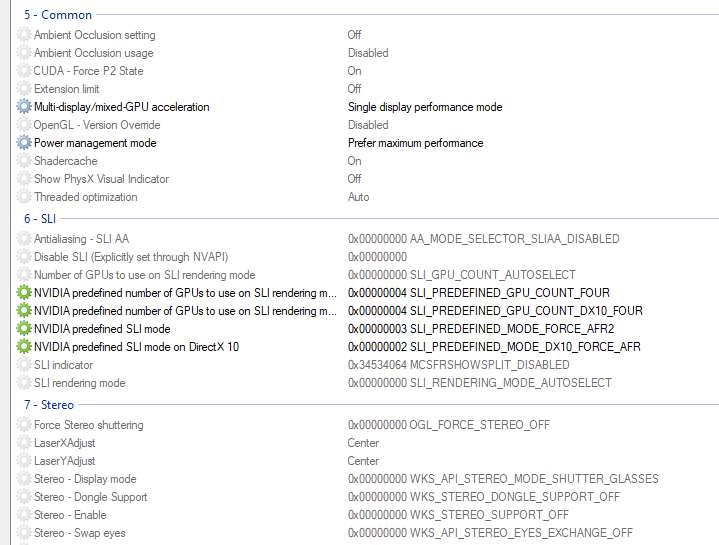Click the gear icon beside SLI indicator
This screenshot has width=719, height=545.
pos(24,365)
